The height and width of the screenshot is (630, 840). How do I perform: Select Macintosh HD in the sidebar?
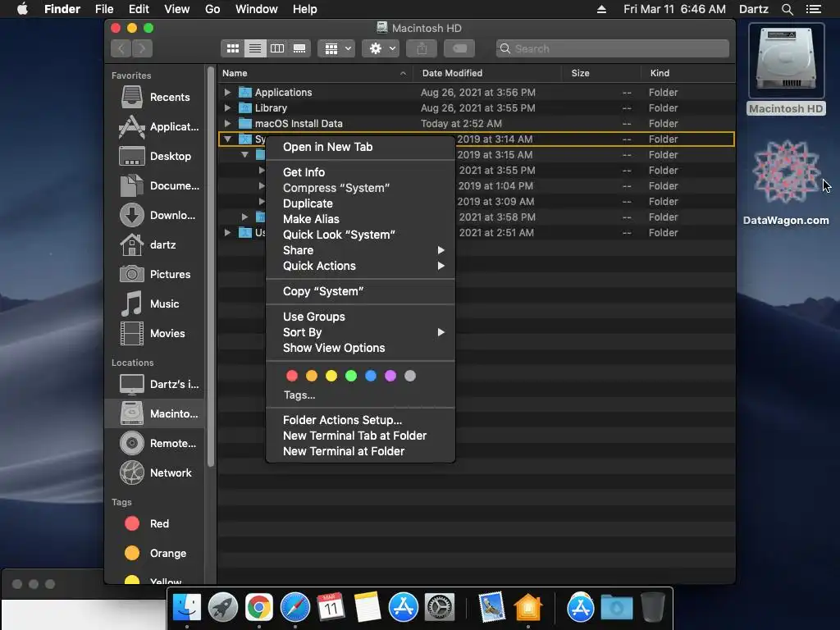click(x=155, y=413)
